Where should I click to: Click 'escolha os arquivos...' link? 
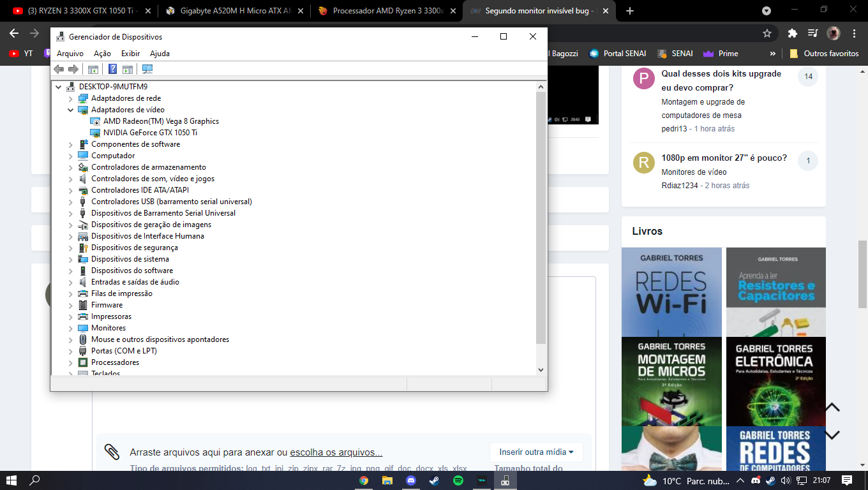336,452
